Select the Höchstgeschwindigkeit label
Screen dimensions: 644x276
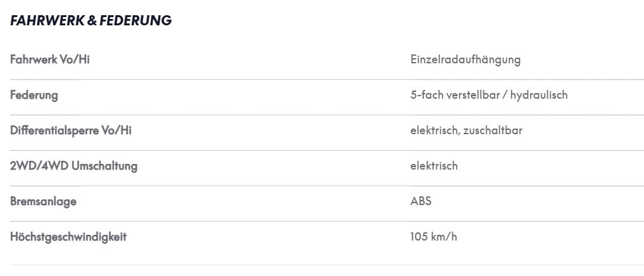[x=68, y=237]
